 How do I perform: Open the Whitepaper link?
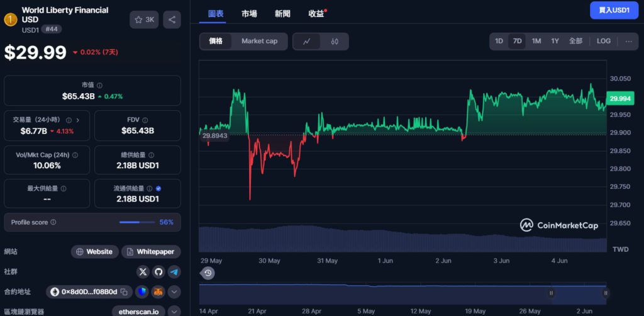(150, 252)
